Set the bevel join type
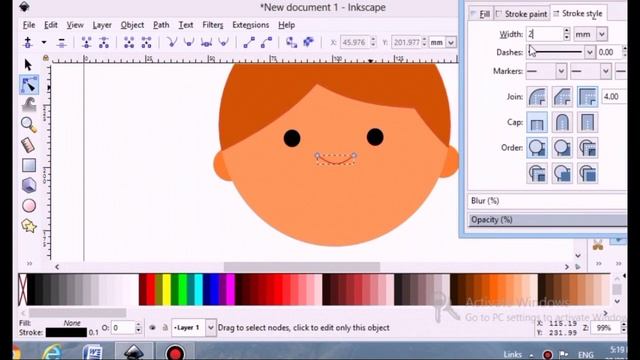 pos(562,97)
